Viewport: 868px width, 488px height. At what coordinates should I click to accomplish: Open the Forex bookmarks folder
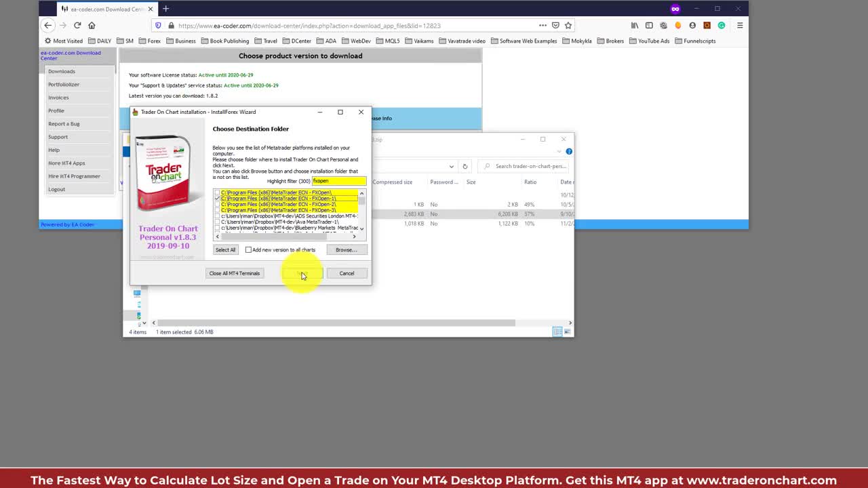149,41
